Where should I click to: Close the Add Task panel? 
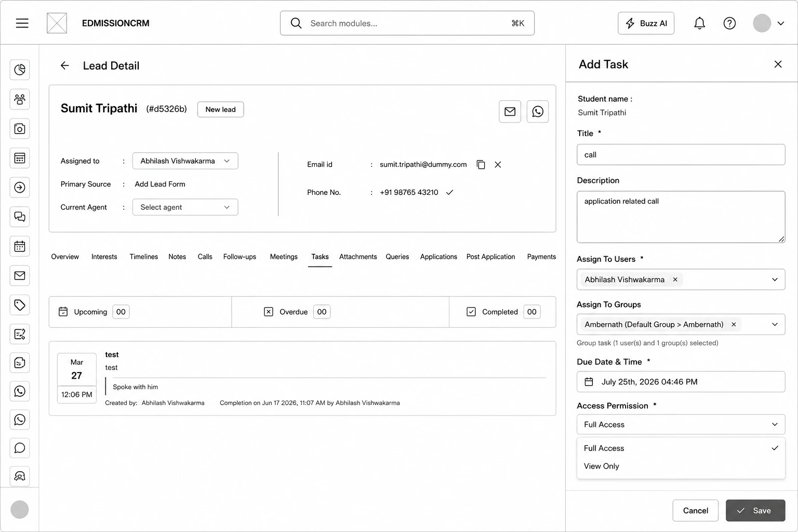pyautogui.click(x=778, y=64)
